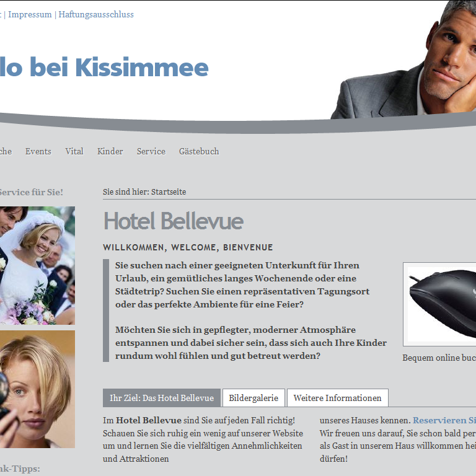Open the Vital menu item
This screenshot has width=476, height=476.
(74, 151)
